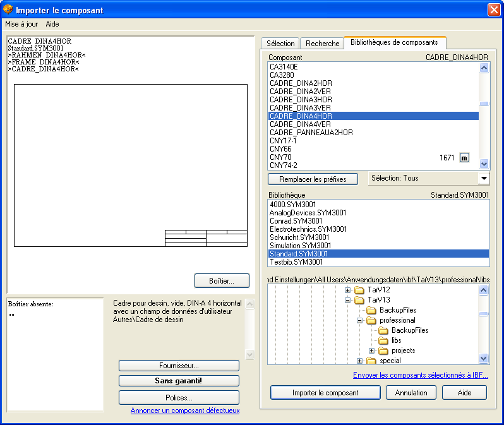Click the TarV12 folder icon
Screen dimensions: 504x425
point(359,290)
